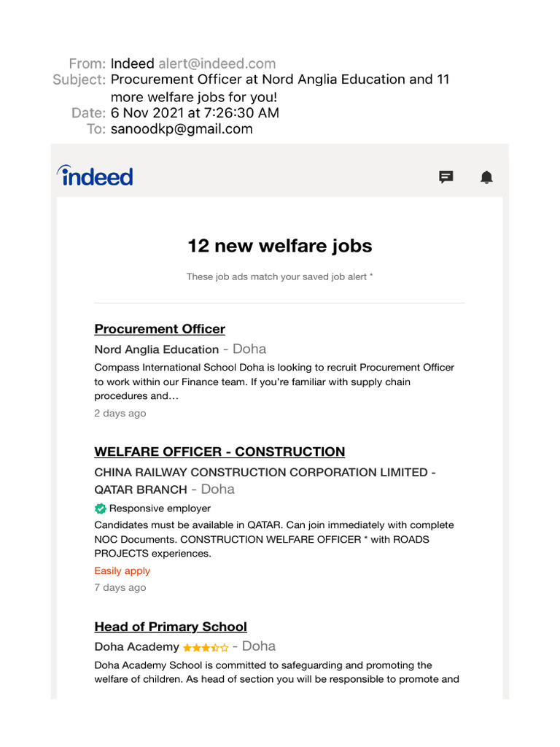Click the Easily apply label
This screenshot has width=560, height=747.
tap(122, 570)
